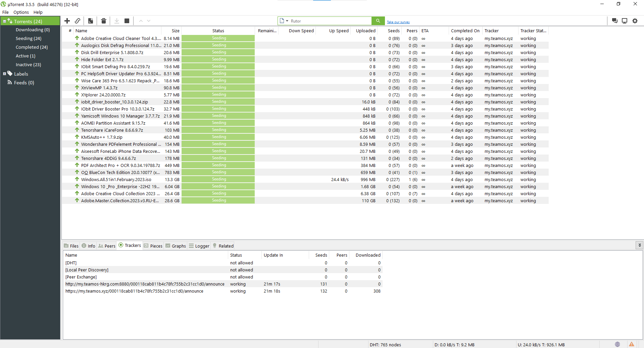This screenshot has width=644, height=348.
Task: Select Downloading (0) in sidebar
Action: tap(33, 30)
